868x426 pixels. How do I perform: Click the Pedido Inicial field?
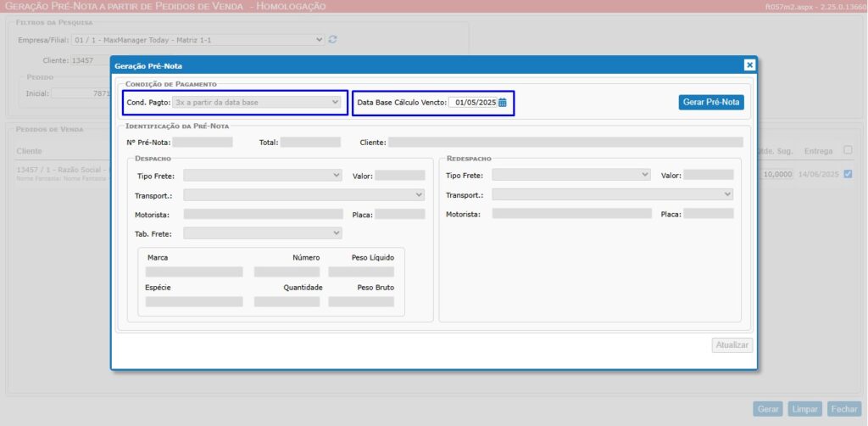[x=81, y=93]
